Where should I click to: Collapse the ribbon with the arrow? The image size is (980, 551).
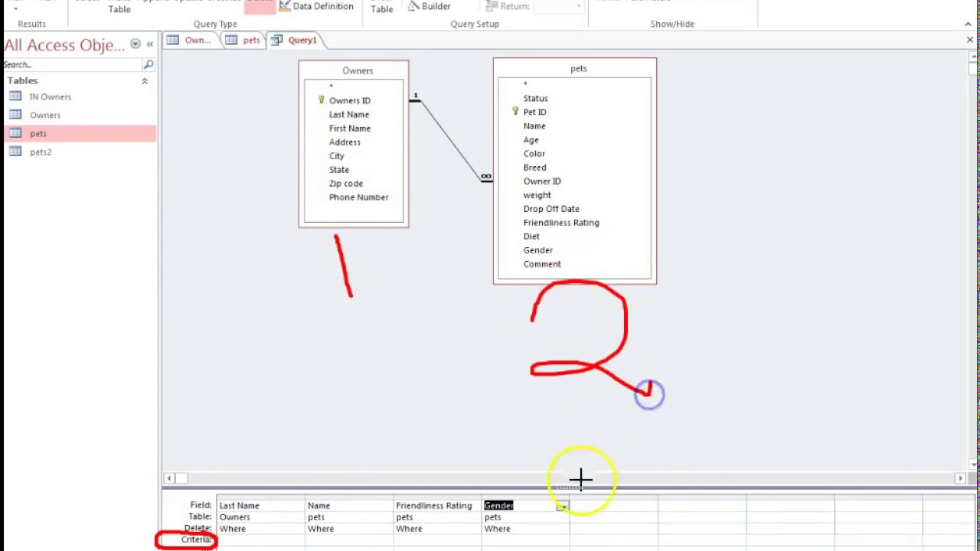tap(969, 24)
